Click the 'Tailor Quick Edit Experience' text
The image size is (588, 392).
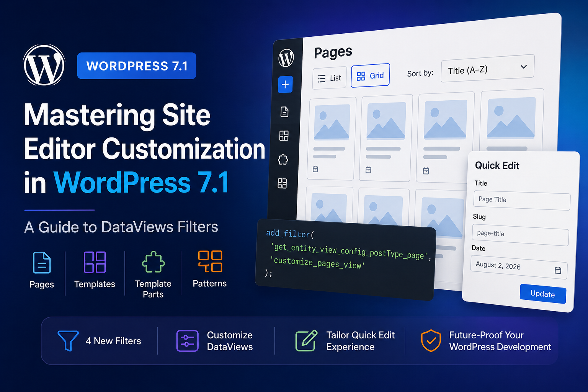point(361,341)
